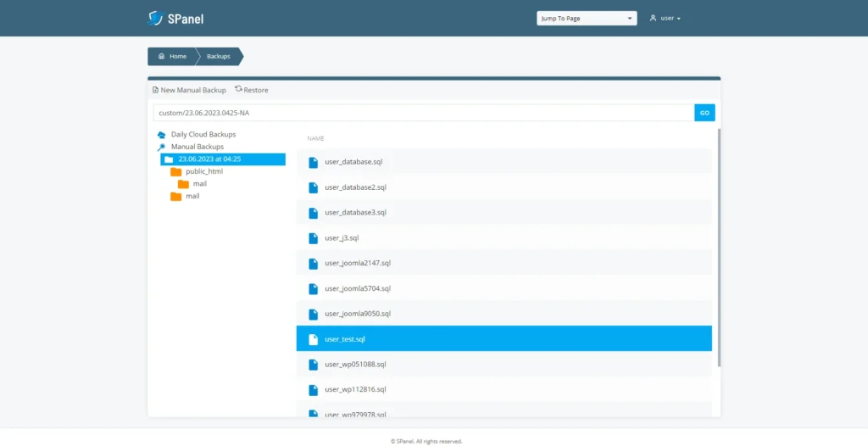Viewport: 868px width, 446px height.
Task: Click the Restore button
Action: click(x=252, y=90)
